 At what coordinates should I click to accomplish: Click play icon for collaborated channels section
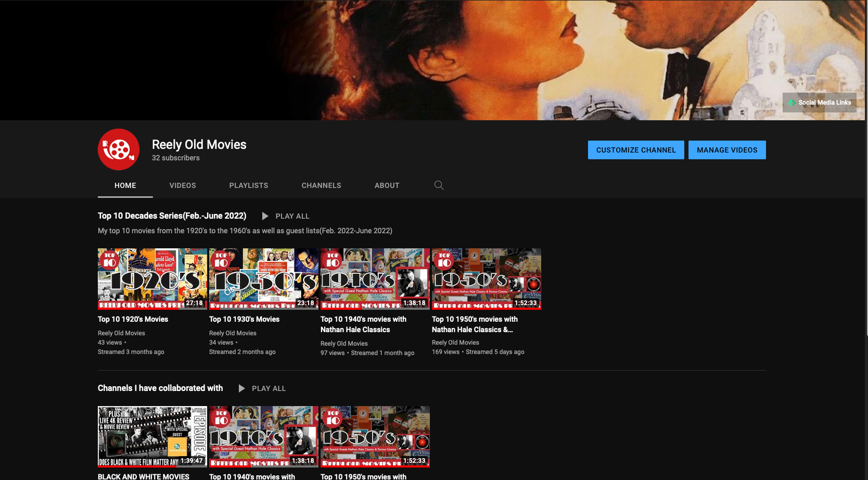(x=241, y=388)
